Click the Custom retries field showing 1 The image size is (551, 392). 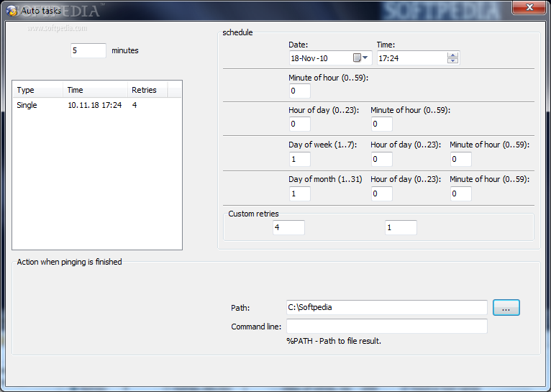[x=401, y=227]
